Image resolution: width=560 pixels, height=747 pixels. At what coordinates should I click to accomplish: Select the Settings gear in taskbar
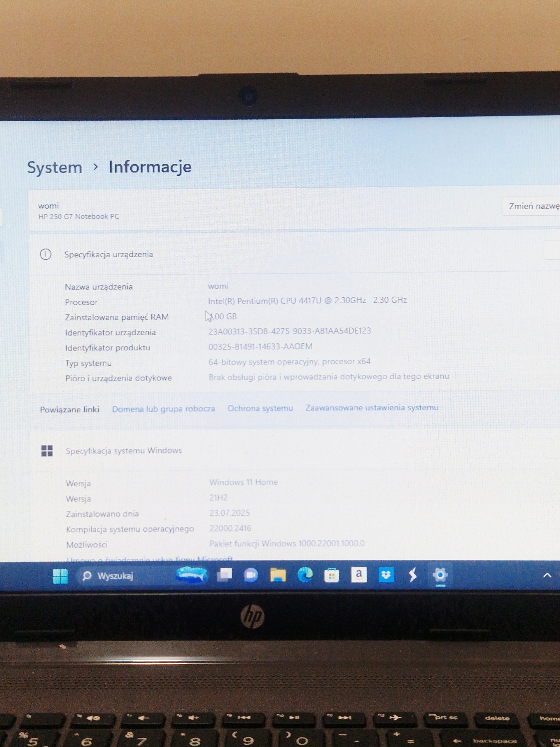pyautogui.click(x=440, y=575)
